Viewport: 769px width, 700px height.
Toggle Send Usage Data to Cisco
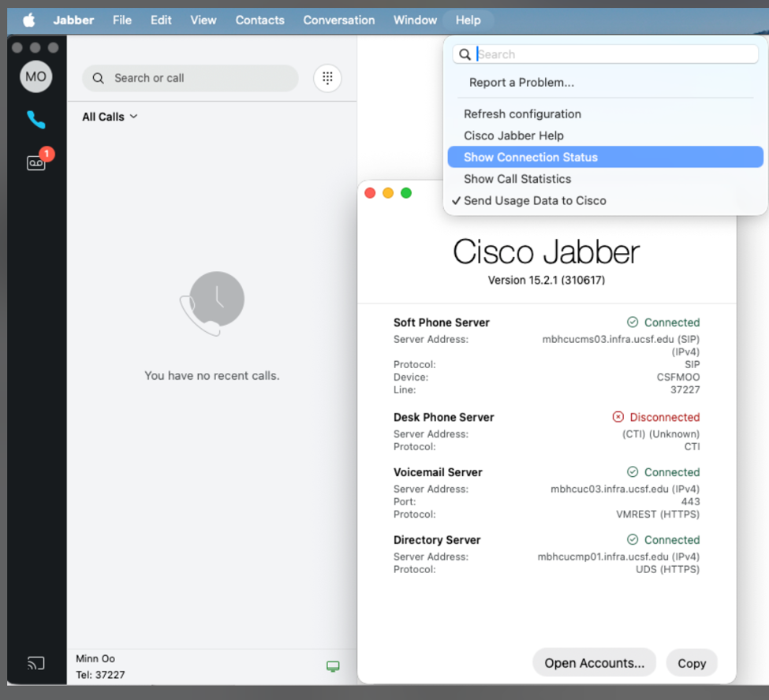pos(605,200)
